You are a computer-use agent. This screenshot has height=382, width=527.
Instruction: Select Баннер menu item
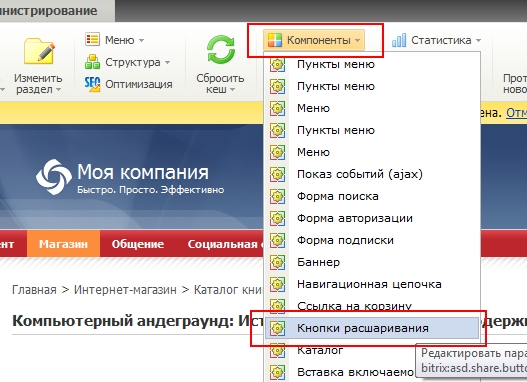pyautogui.click(x=372, y=262)
